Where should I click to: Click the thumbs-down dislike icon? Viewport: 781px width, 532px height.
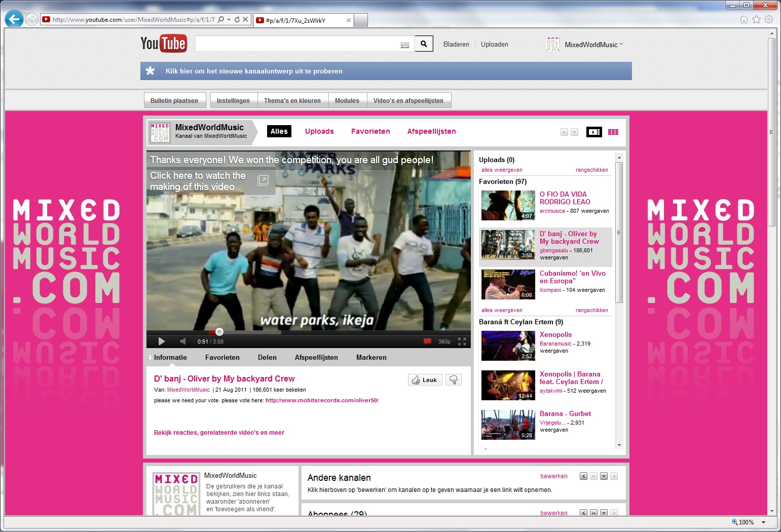pos(454,380)
